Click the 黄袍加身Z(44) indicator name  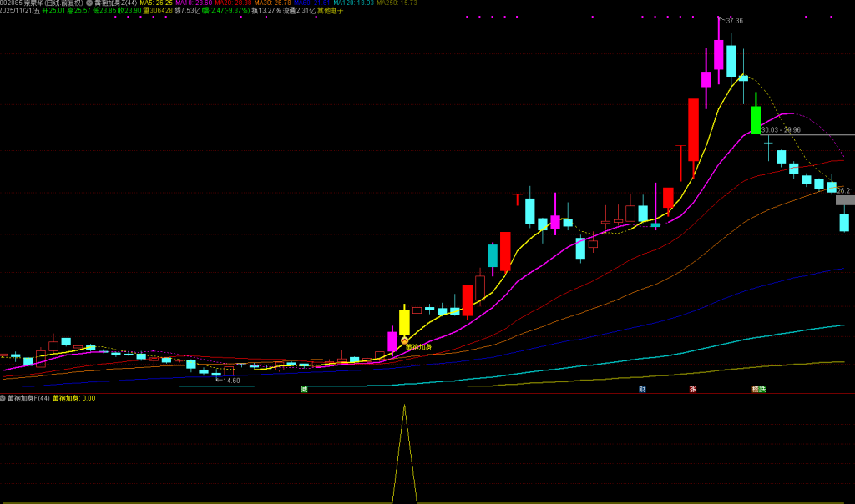(x=115, y=3)
